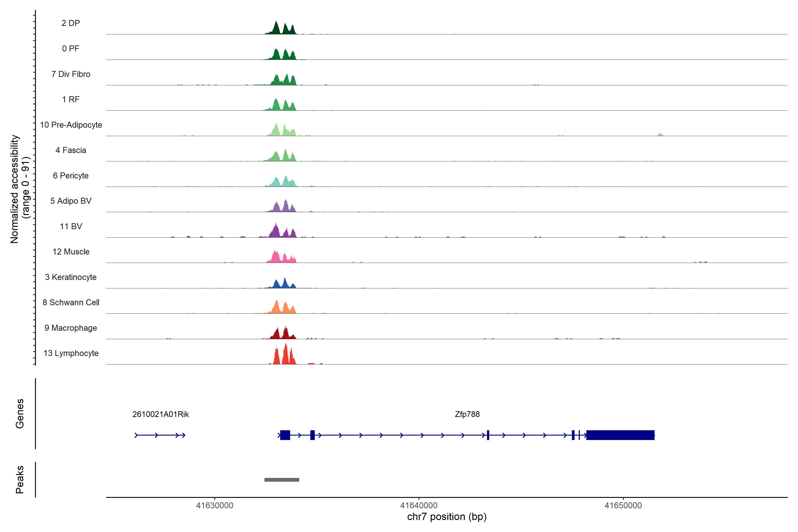
Task: Click the 2 DP dark green peak
Action: (x=276, y=29)
